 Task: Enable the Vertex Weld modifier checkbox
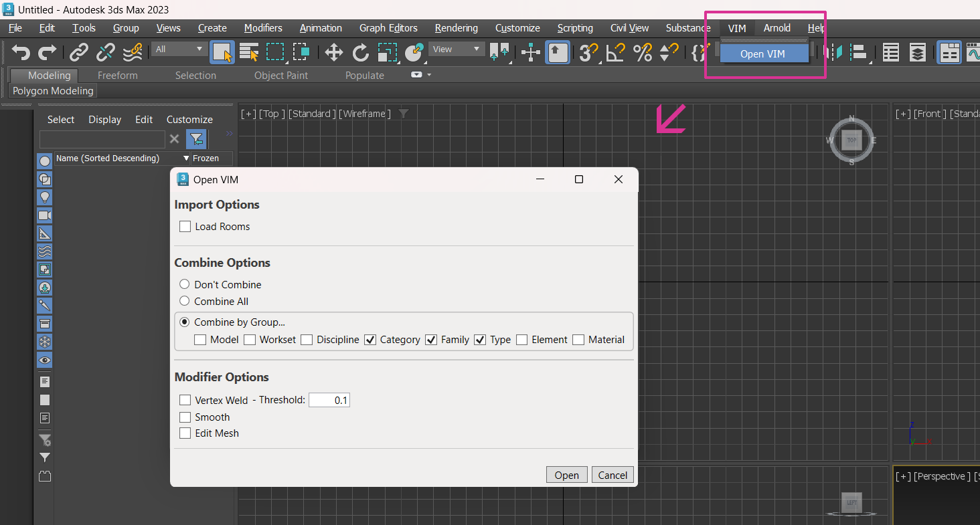(x=185, y=400)
